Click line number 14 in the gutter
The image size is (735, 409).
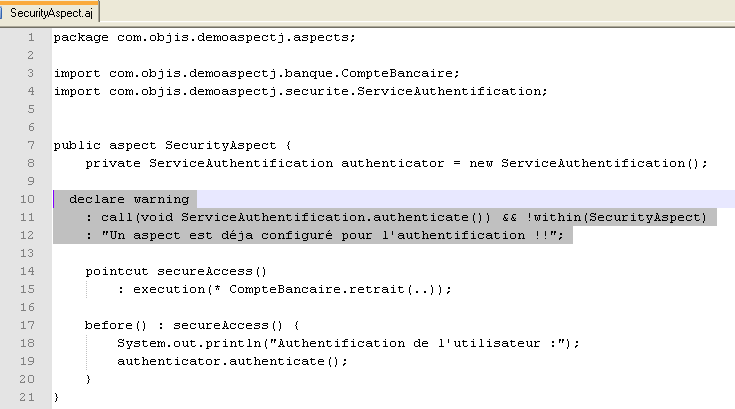tap(29, 271)
